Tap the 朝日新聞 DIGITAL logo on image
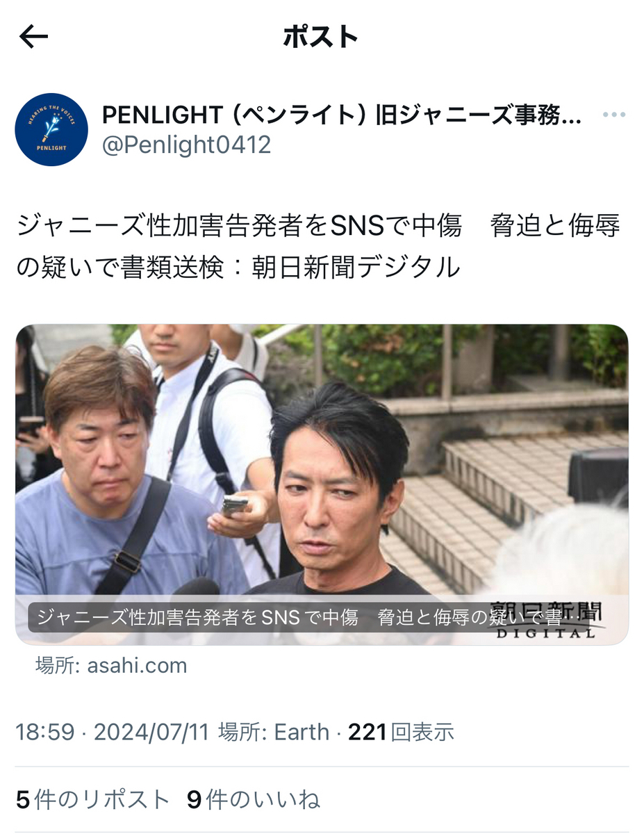 pos(546,619)
